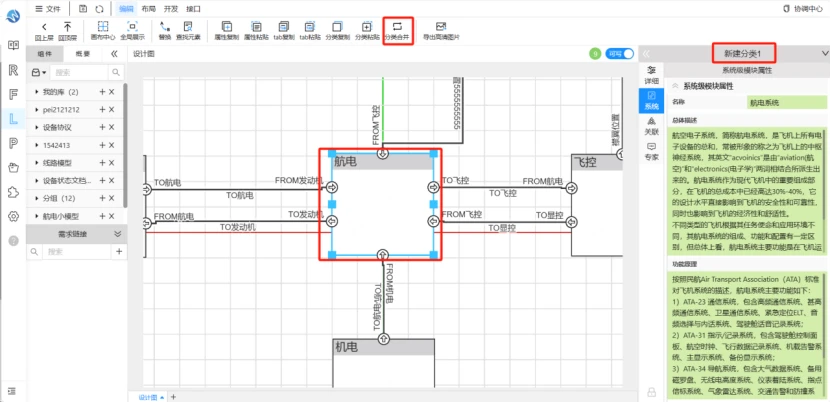Expand the 线路模型 tree node
Image resolution: width=831 pixels, height=402 pixels.
click(36, 163)
